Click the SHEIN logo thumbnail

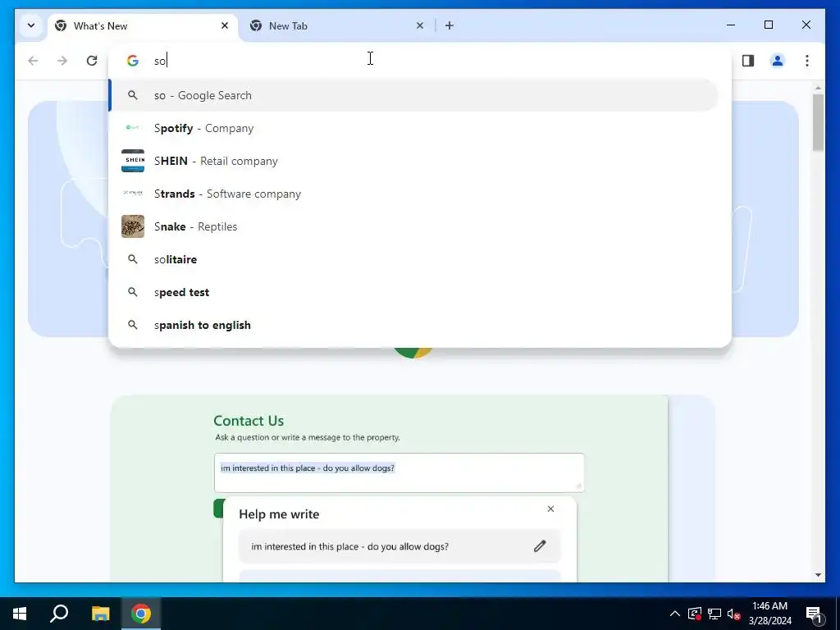(133, 161)
